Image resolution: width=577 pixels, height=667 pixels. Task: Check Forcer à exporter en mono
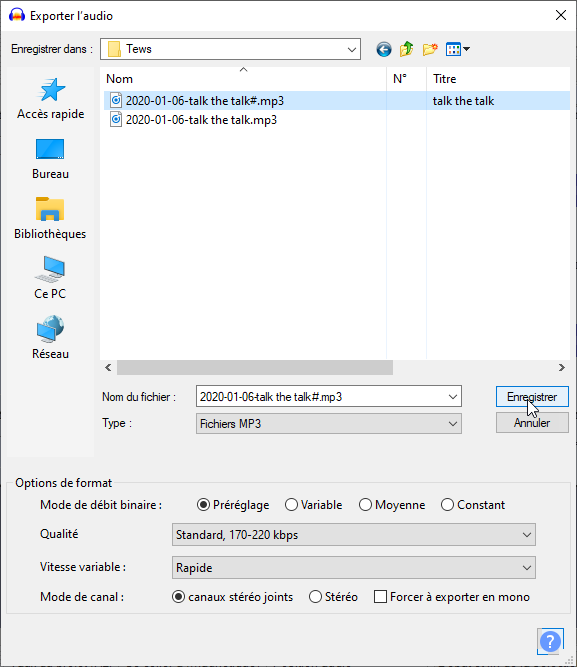[x=451, y=597]
